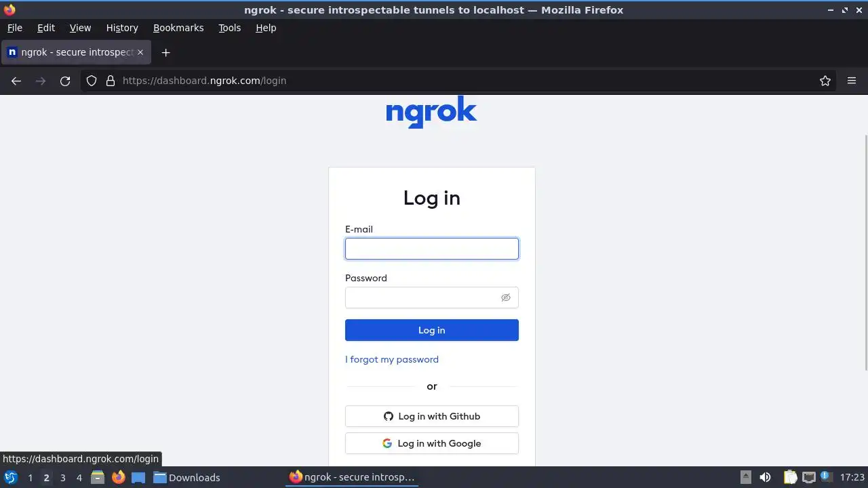Choose Log in with Google
Viewport: 868px width, 488px height.
tap(431, 443)
